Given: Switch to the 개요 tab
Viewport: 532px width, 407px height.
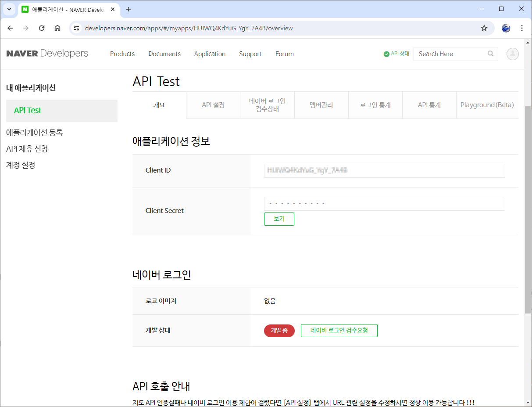Looking at the screenshot, I should (x=159, y=105).
